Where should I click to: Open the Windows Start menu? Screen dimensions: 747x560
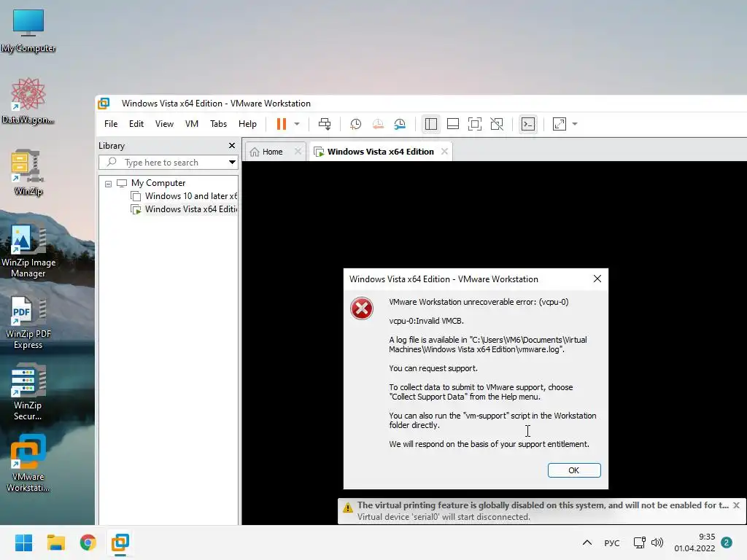(x=23, y=542)
